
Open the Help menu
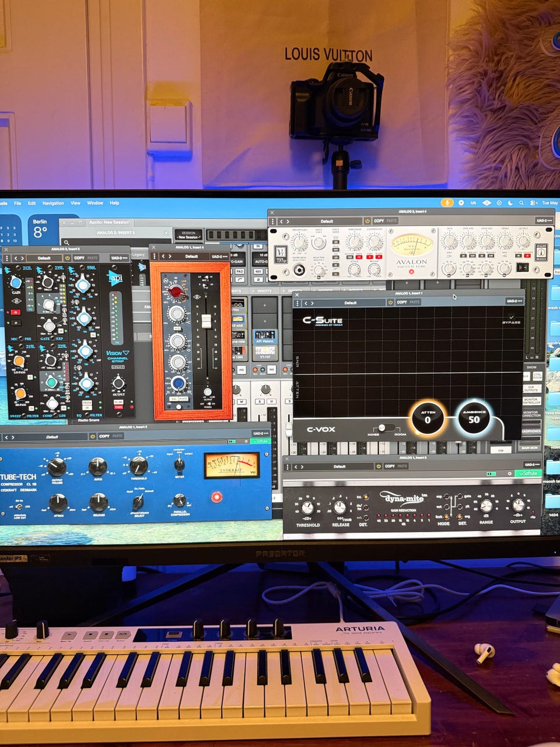[114, 203]
